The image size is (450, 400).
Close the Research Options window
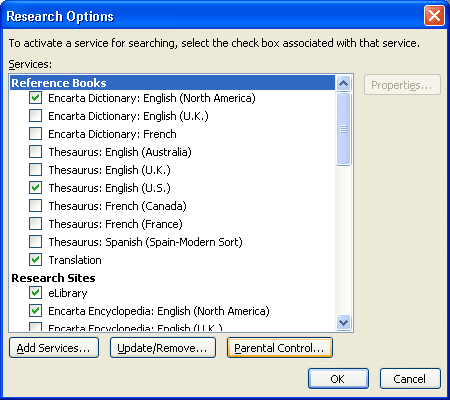tap(434, 16)
